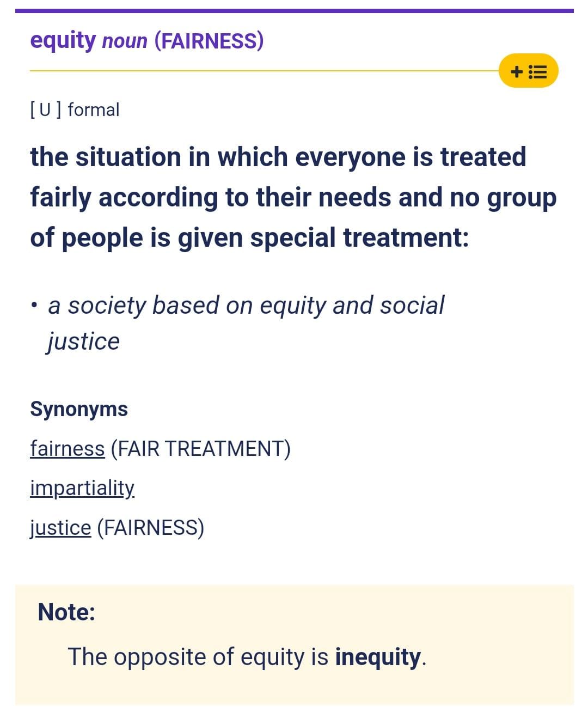
Task: Click the list icon in the yellow button
Action: 538,71
